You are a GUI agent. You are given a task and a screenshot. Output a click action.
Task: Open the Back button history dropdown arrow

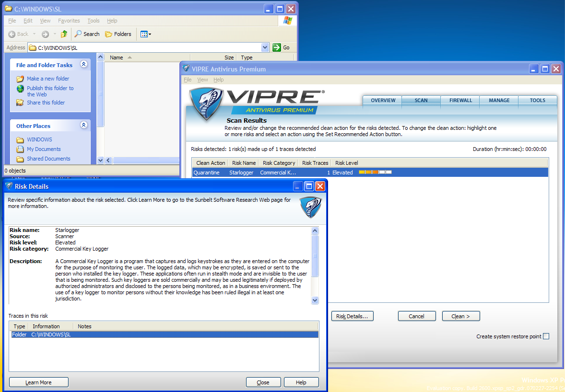click(34, 34)
